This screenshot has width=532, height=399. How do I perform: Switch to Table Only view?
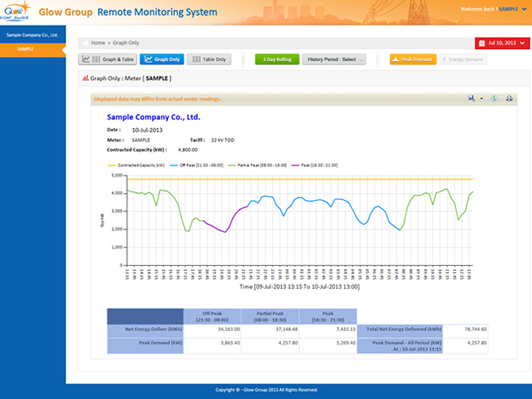pyautogui.click(x=209, y=59)
